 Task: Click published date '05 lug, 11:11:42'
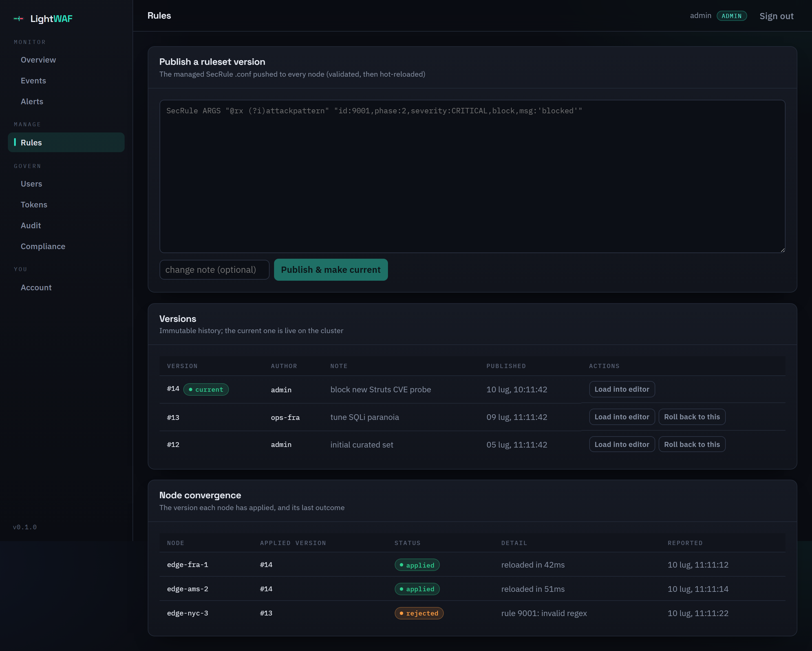click(517, 445)
